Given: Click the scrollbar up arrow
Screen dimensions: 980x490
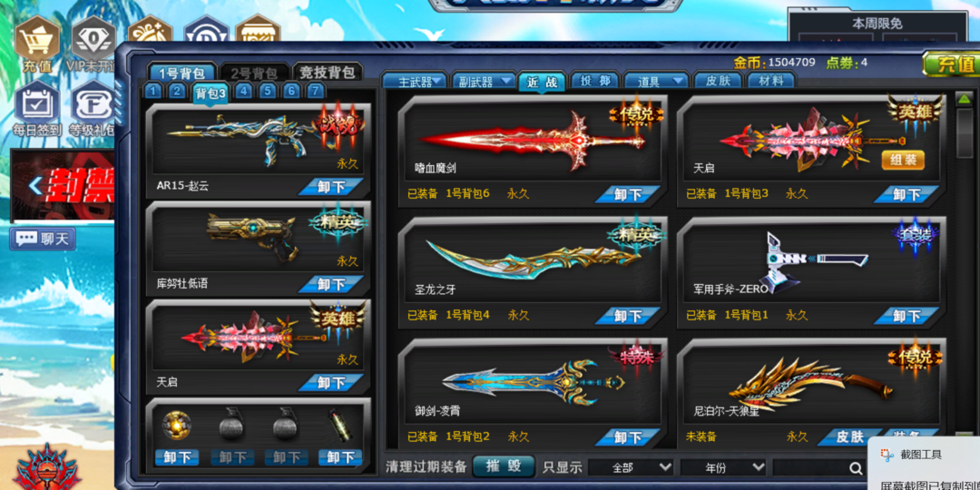Looking at the screenshot, I should click(965, 98).
